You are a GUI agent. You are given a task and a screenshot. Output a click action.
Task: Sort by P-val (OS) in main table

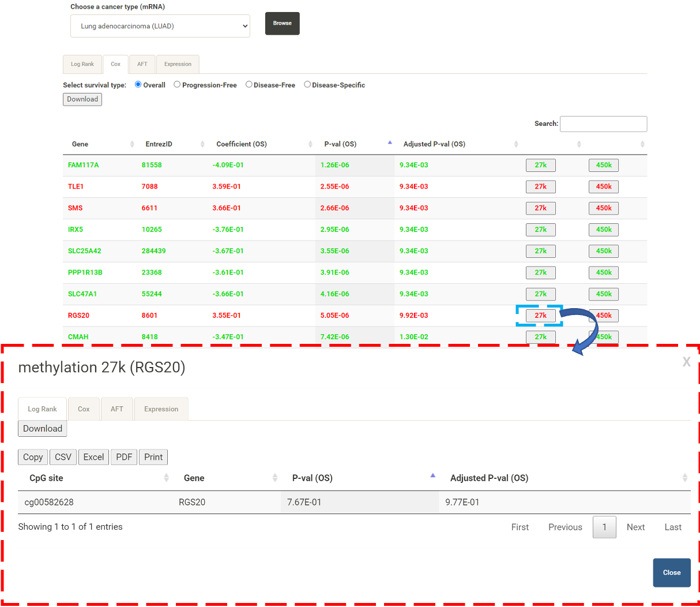click(x=390, y=144)
